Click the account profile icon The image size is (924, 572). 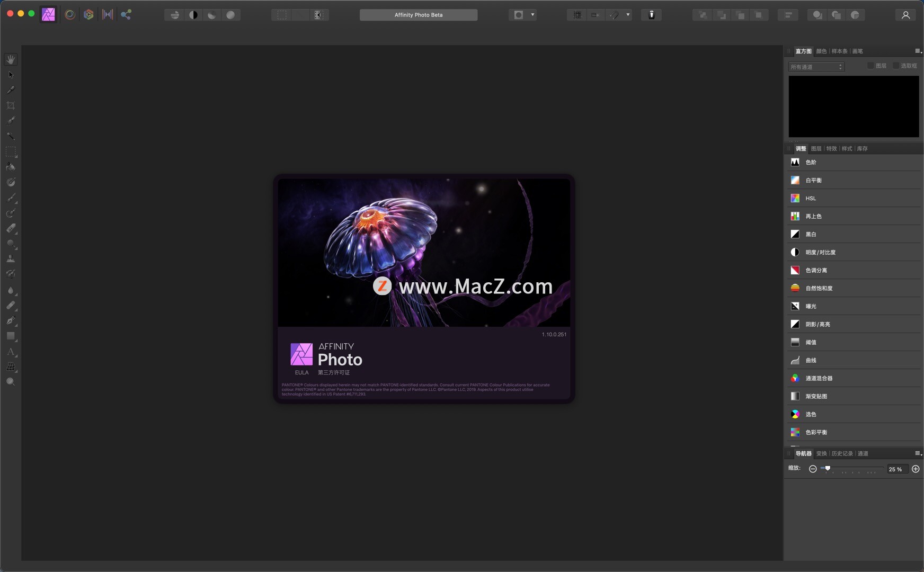point(905,15)
